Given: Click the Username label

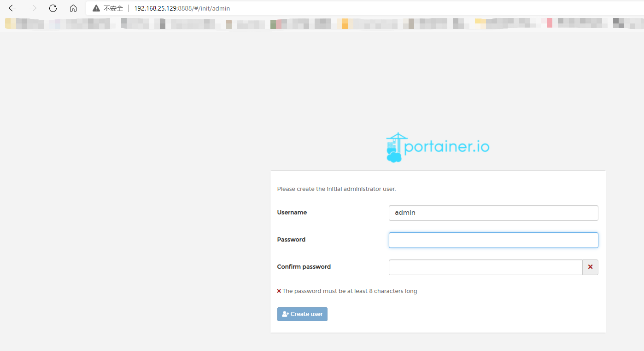Looking at the screenshot, I should (292, 213).
